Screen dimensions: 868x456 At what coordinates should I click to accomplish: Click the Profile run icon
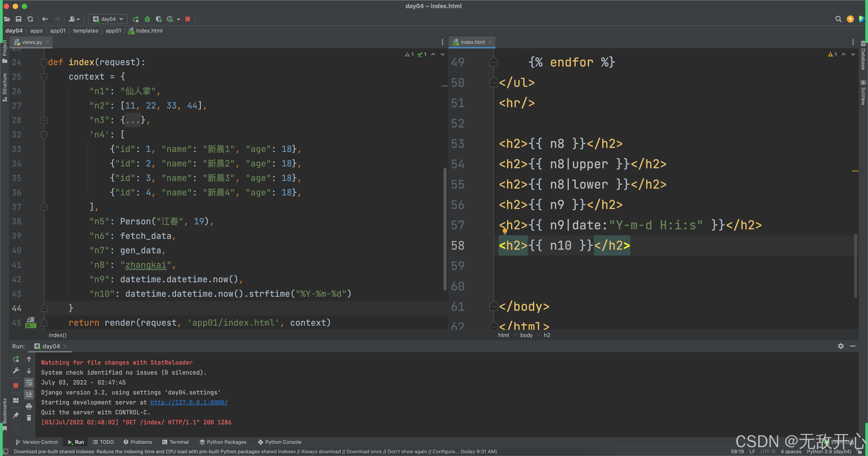[170, 19]
